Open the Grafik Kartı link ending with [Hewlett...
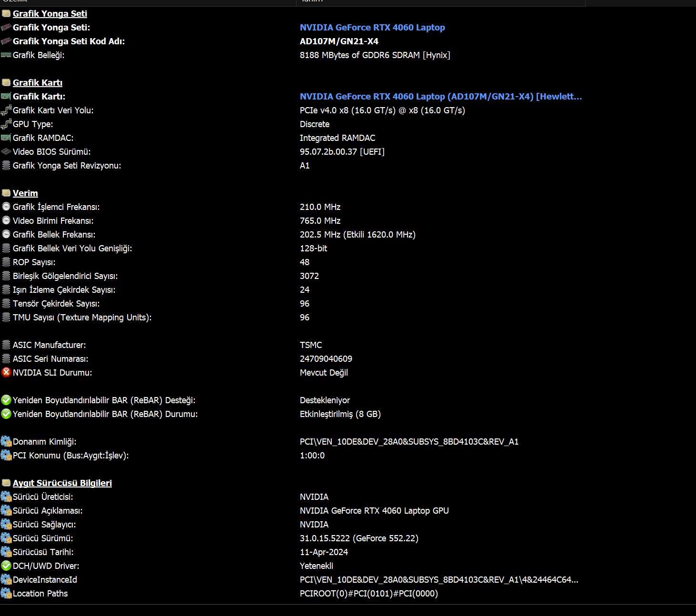The height and width of the screenshot is (616, 696). coord(441,97)
